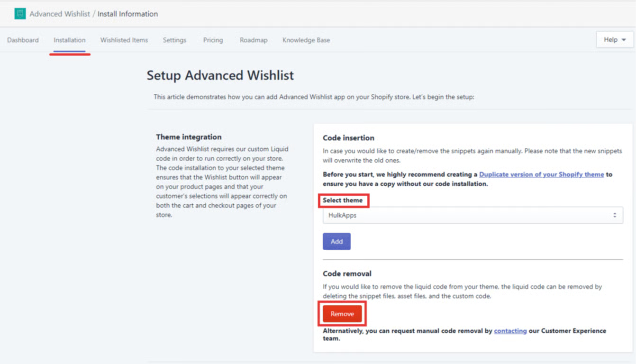Click the red Remove button
Screen dimensions: 636x364
click(342, 314)
